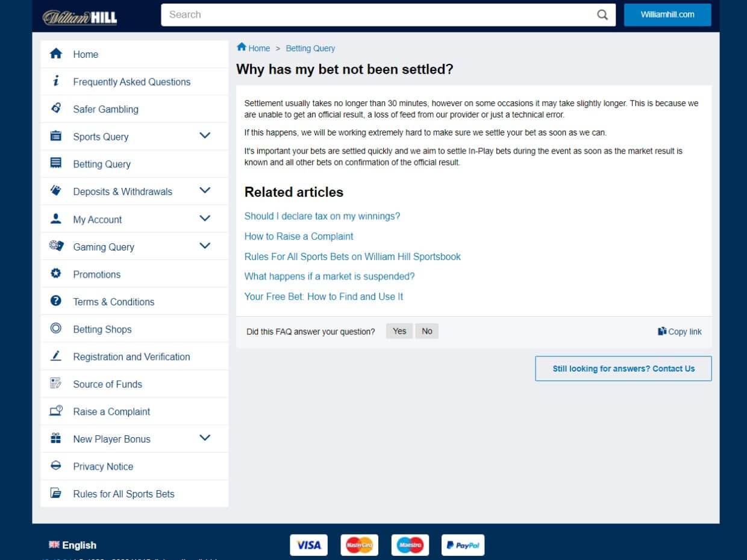This screenshot has height=560, width=747.
Task: Open the Contact Us button
Action: pyautogui.click(x=623, y=368)
